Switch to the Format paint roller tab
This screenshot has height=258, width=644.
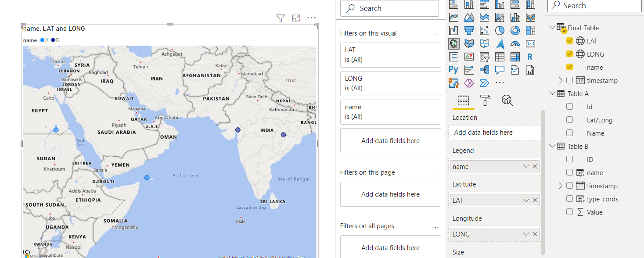[x=485, y=100]
